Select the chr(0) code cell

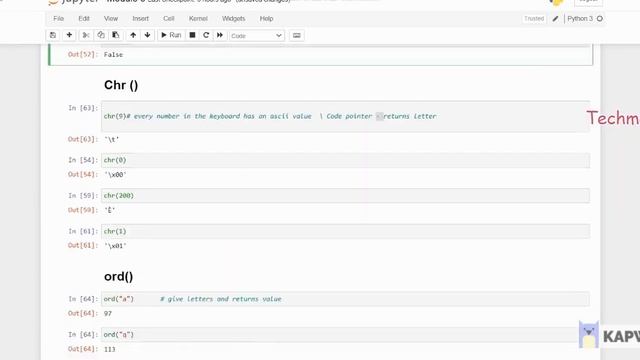[x=345, y=160]
